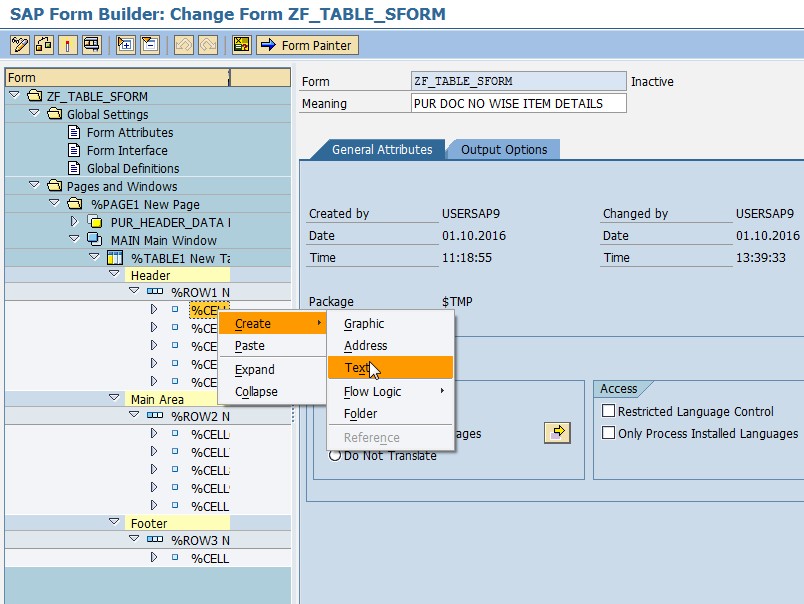Collapse the Global Settings node
This screenshot has width=804, height=604.
tap(34, 113)
